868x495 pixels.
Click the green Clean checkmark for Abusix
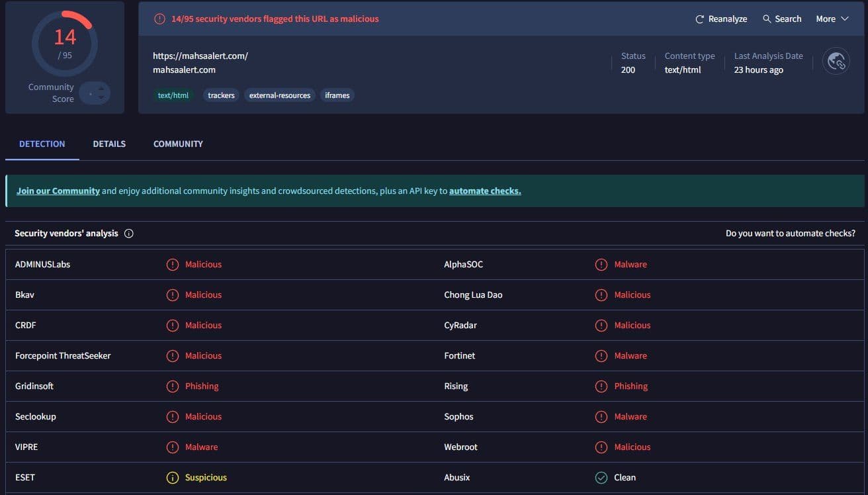pyautogui.click(x=601, y=478)
